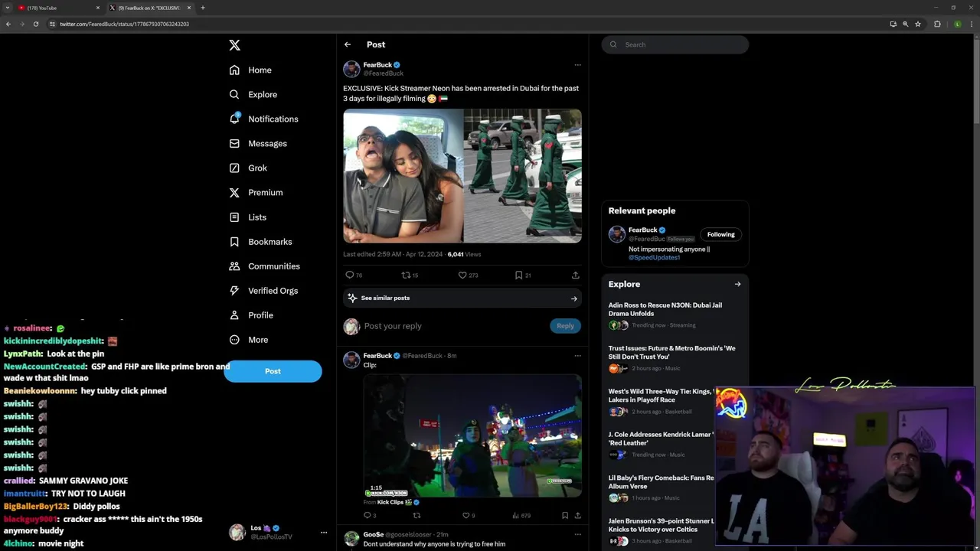The image size is (980, 551).
Task: Like the main post with 273 likes
Action: [462, 275]
